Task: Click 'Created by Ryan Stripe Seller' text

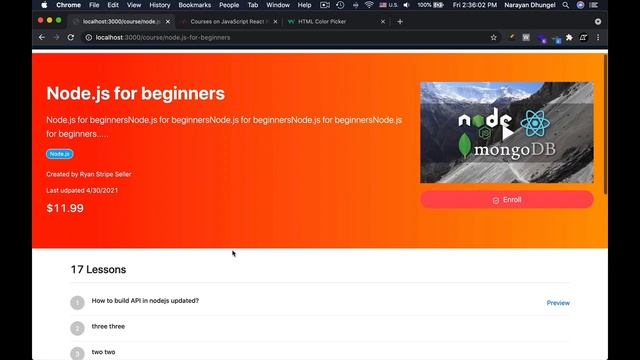Action: click(89, 174)
